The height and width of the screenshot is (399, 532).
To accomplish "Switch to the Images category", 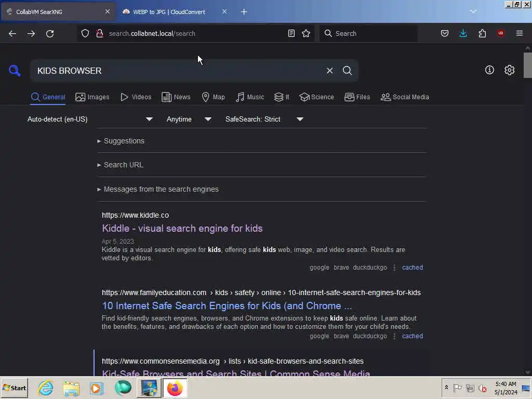I will 92,97.
